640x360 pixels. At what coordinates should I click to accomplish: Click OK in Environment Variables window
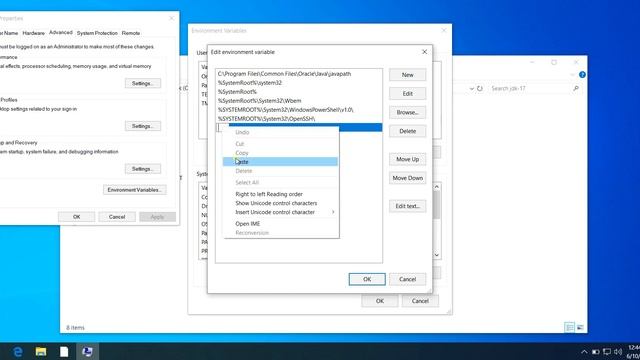click(380, 301)
